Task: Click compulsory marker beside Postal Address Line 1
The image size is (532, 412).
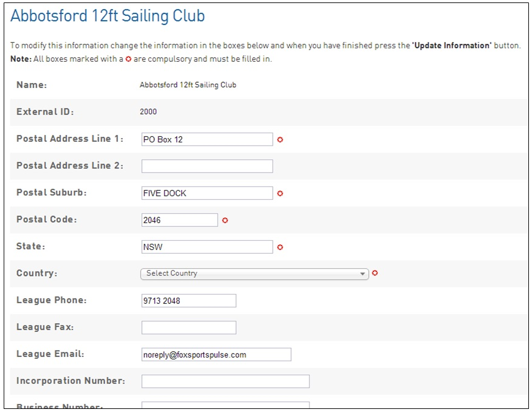Action: [x=280, y=140]
